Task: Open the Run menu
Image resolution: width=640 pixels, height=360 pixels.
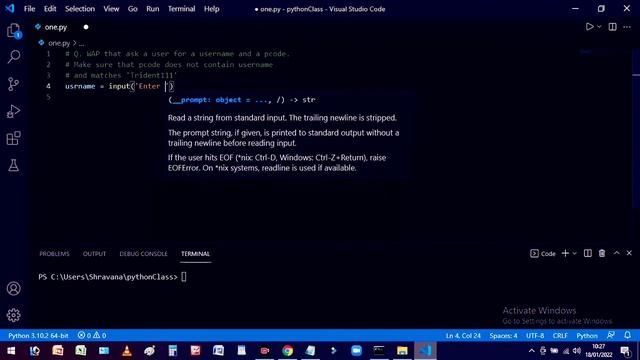Action: (x=153, y=9)
